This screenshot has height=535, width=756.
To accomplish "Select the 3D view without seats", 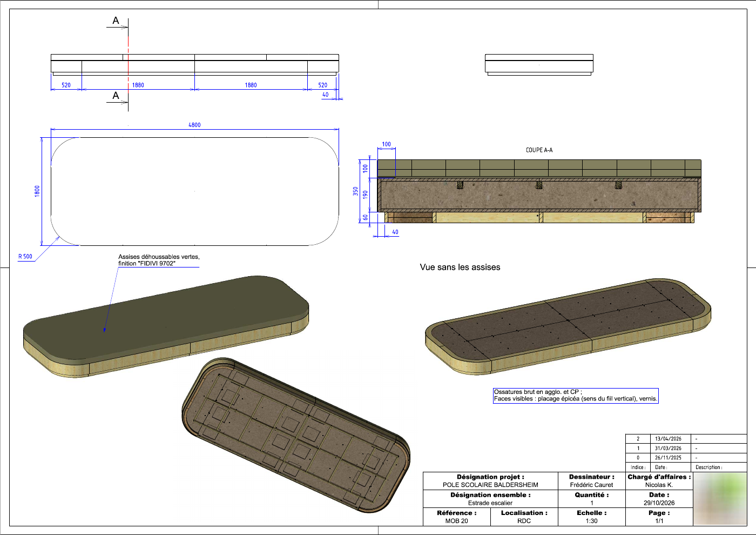I will (568, 327).
